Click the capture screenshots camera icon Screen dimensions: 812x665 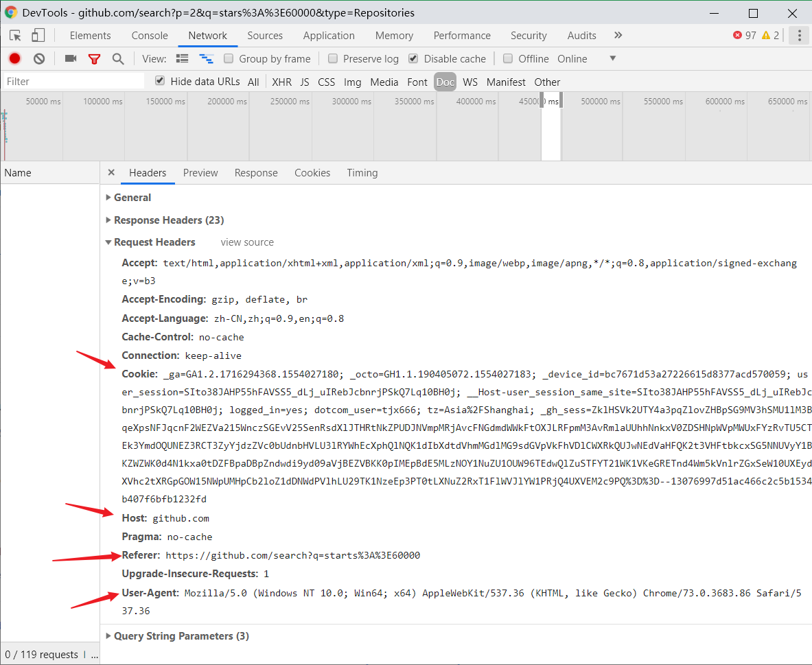coord(71,58)
